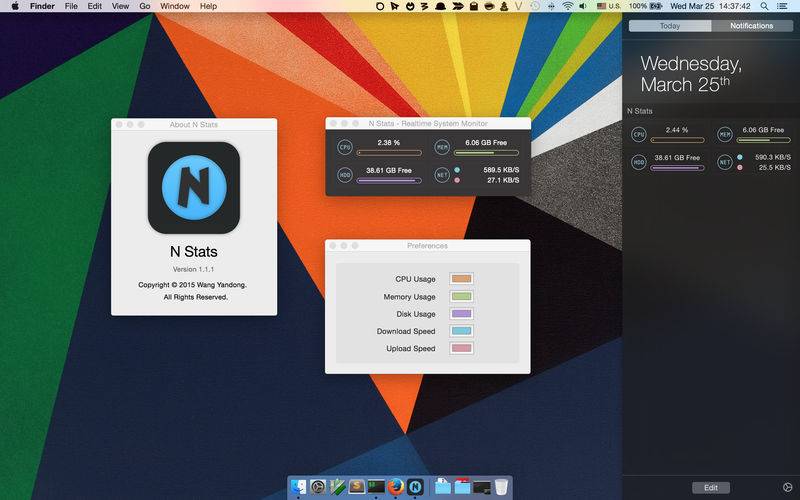This screenshot has width=800, height=500.
Task: Click the MEM icon in Notification Center widget
Action: point(724,135)
